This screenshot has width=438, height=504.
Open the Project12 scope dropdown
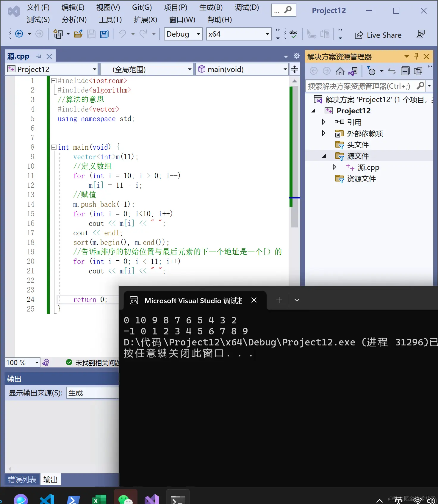click(x=52, y=69)
